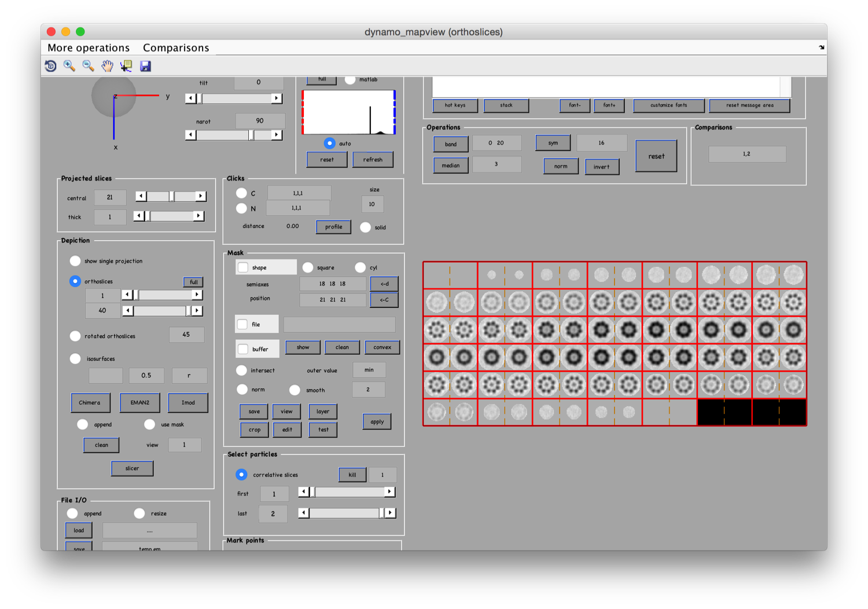Screen dimensions: 868x609
Task: Click the Save floppy disk icon
Action: 145,66
